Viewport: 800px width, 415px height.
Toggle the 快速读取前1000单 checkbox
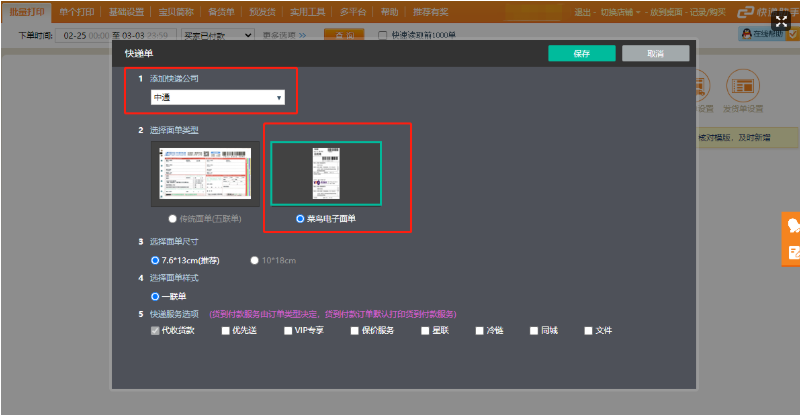[x=382, y=35]
